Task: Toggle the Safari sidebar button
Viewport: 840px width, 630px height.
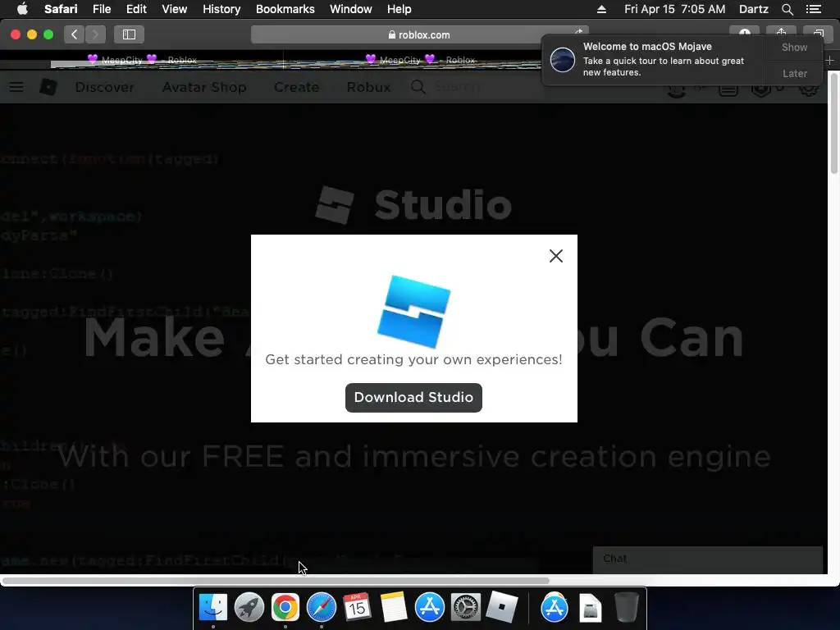Action: [129, 34]
